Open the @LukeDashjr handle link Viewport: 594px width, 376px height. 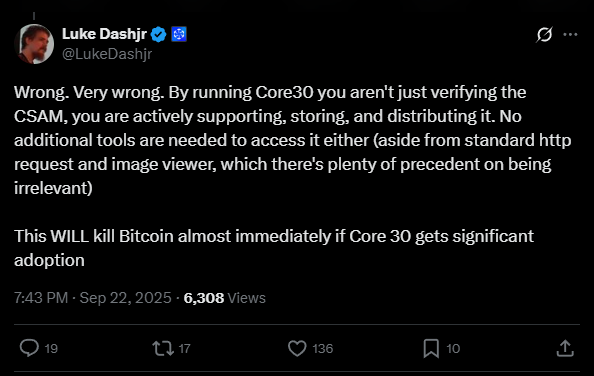coord(107,54)
